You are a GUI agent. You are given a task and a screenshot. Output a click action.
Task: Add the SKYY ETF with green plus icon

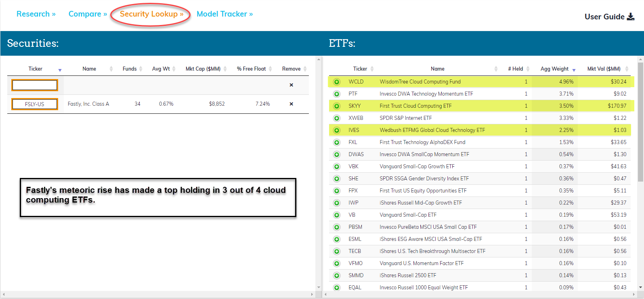(337, 106)
